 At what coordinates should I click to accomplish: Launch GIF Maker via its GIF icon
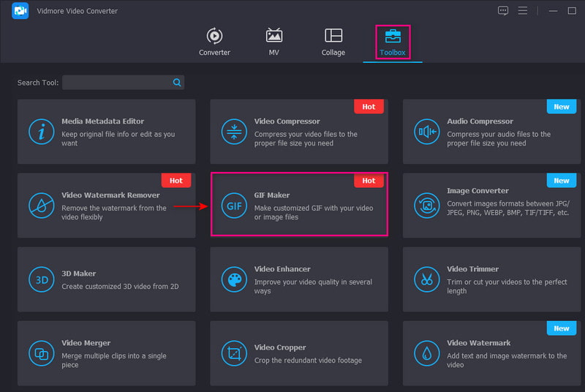tap(234, 206)
